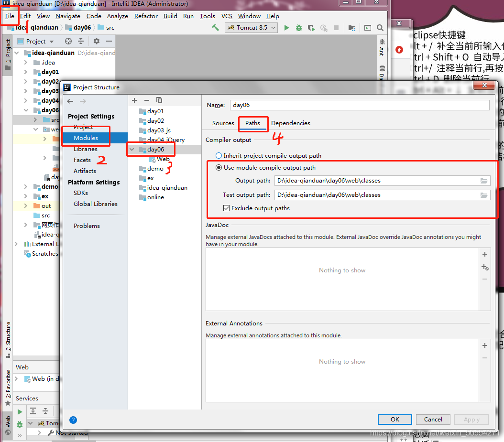This screenshot has height=442, width=504.
Task: Go back arrow in Project Structure
Action: (x=70, y=101)
